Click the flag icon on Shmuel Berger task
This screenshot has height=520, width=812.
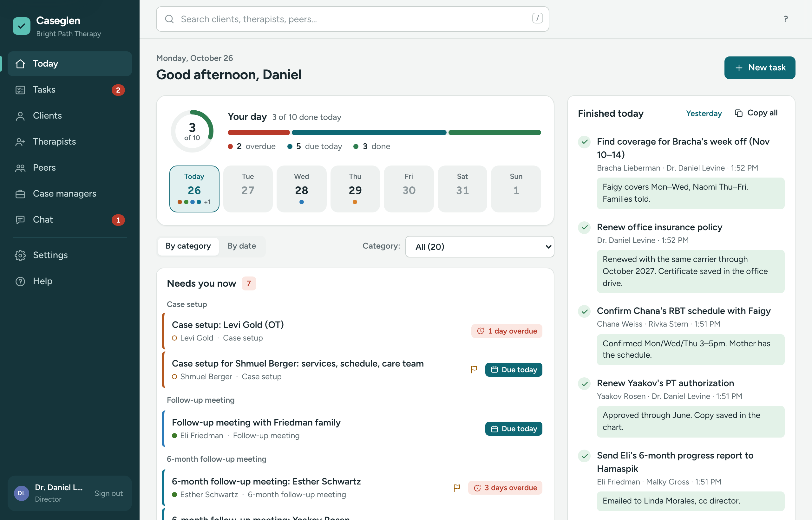coord(474,369)
